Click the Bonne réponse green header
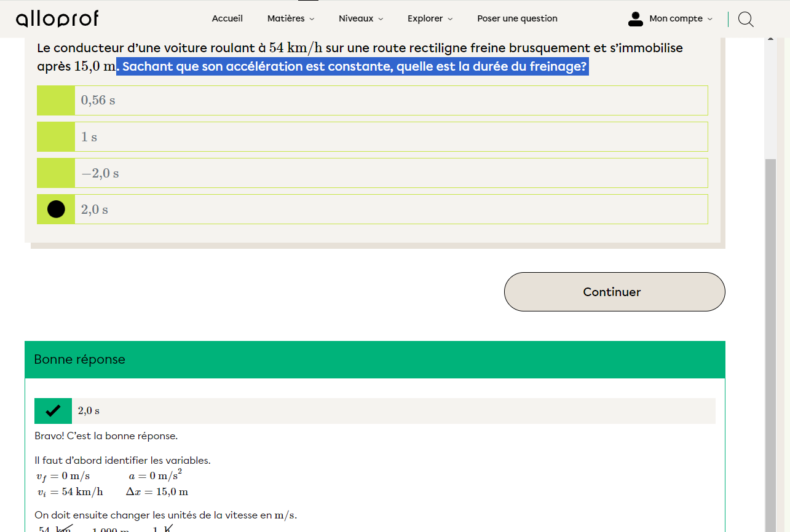Screen dimensions: 790x532 coord(374,359)
